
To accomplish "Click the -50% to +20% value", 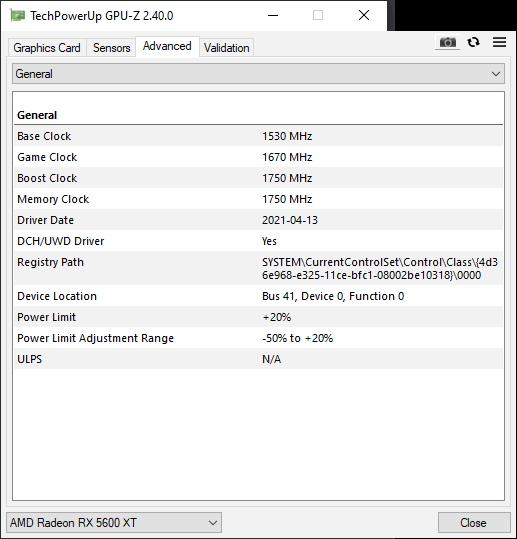I will pyautogui.click(x=298, y=338).
